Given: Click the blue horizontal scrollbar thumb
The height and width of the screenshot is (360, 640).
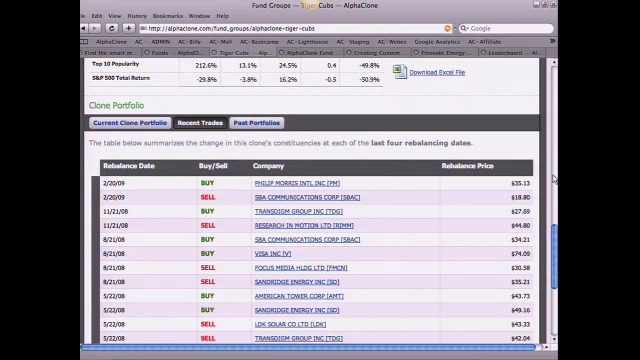Looking at the screenshot, I should [308, 347].
